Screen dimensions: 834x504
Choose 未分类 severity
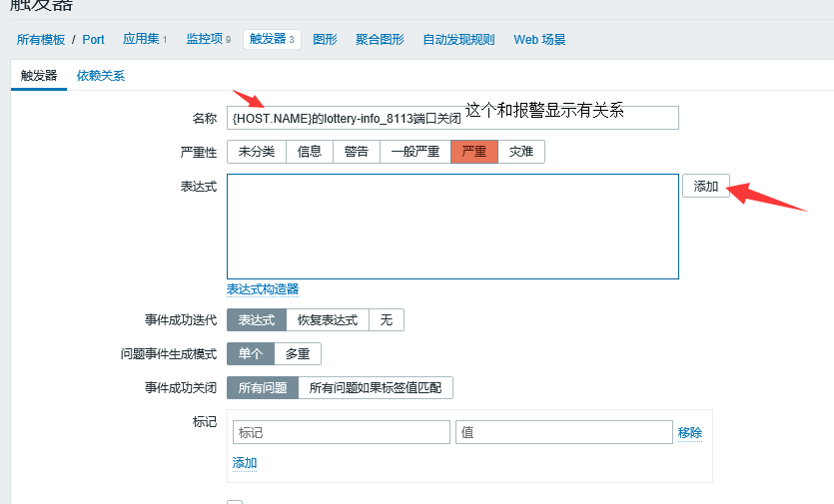pos(257,152)
